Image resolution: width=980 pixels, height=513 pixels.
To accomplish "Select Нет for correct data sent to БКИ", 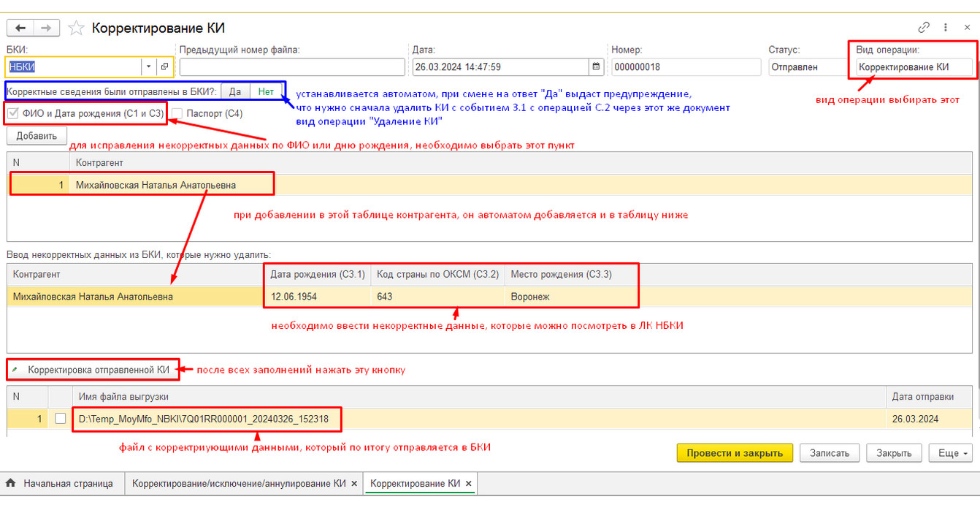I will (x=266, y=91).
